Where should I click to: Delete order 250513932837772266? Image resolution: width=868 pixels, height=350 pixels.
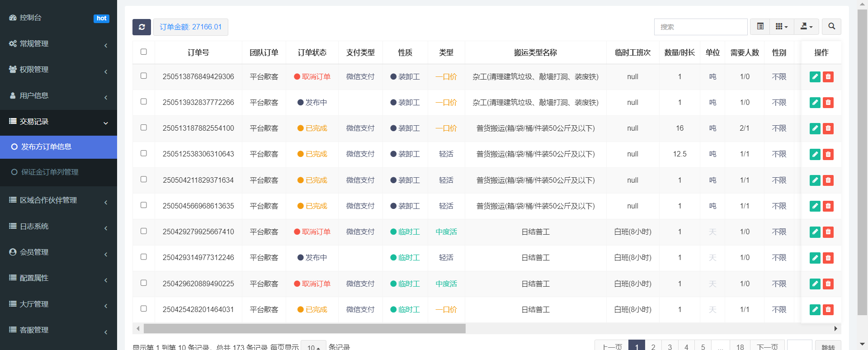pyautogui.click(x=828, y=103)
